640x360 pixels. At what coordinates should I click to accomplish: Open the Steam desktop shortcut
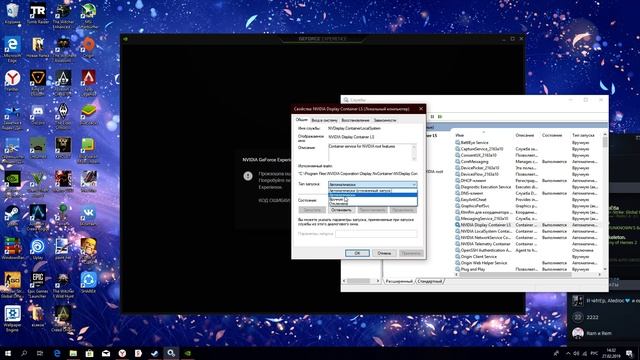[12, 216]
